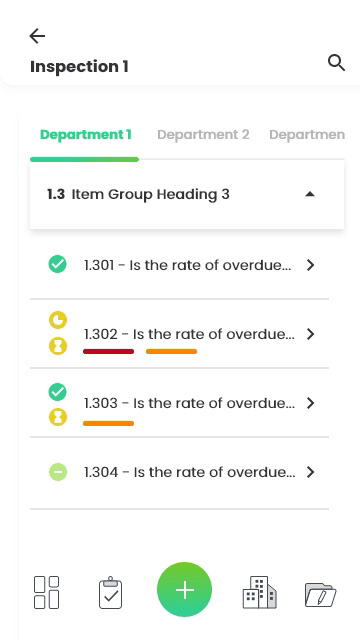Click yellow clock status icon on 1.302
Image resolution: width=360 pixels, height=640 pixels.
(x=58, y=320)
